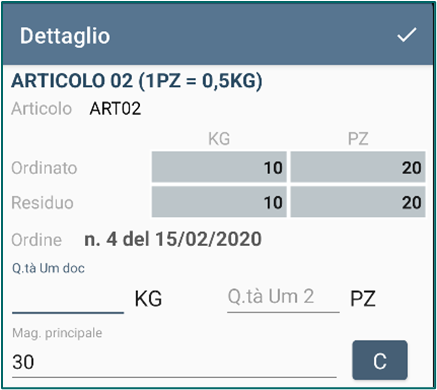Clear quantities with the C button
Viewport: 437px width, 390px height.
point(380,360)
